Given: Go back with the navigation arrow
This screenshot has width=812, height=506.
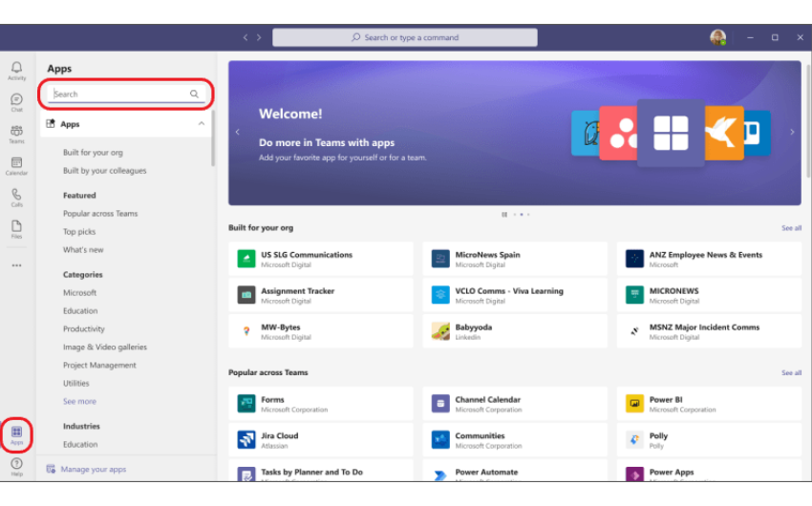Looking at the screenshot, I should click(x=246, y=37).
